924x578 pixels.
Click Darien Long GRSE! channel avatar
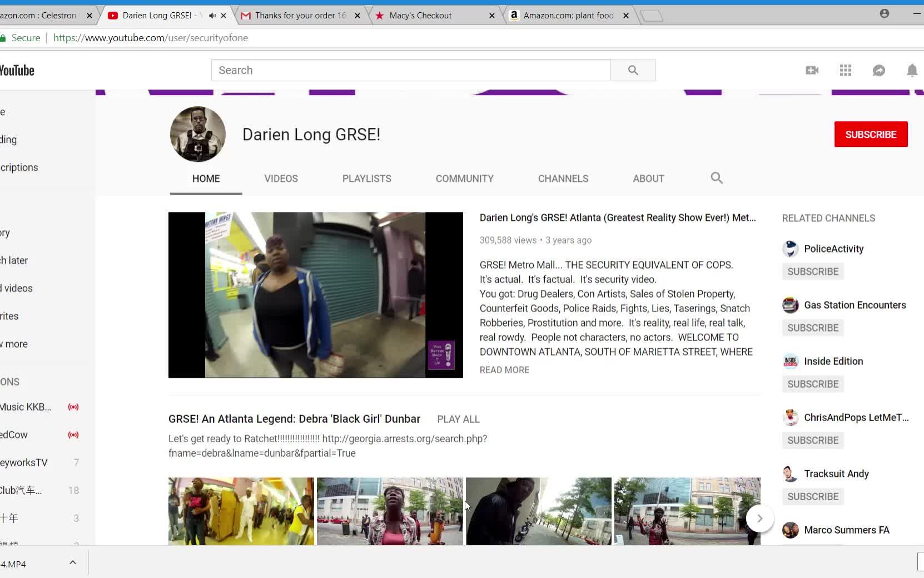(197, 134)
